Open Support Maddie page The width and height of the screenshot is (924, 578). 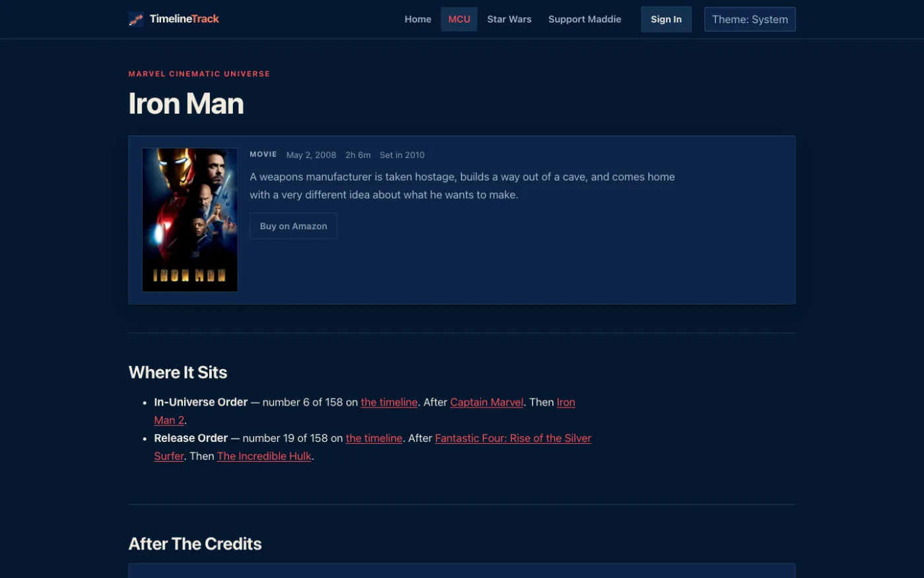pos(585,19)
